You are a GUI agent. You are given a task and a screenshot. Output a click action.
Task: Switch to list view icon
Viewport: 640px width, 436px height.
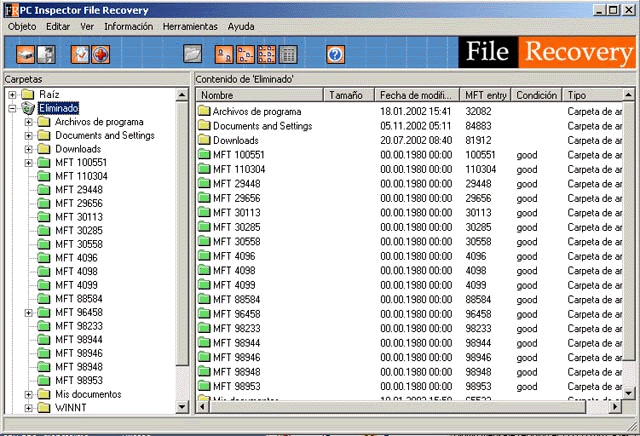pos(267,54)
